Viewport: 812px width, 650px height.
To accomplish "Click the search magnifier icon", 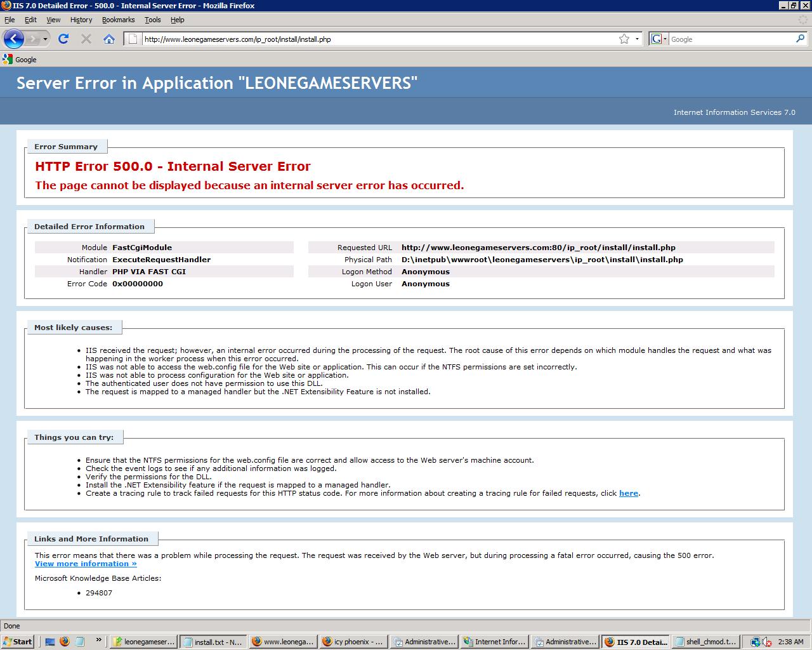I will (800, 39).
